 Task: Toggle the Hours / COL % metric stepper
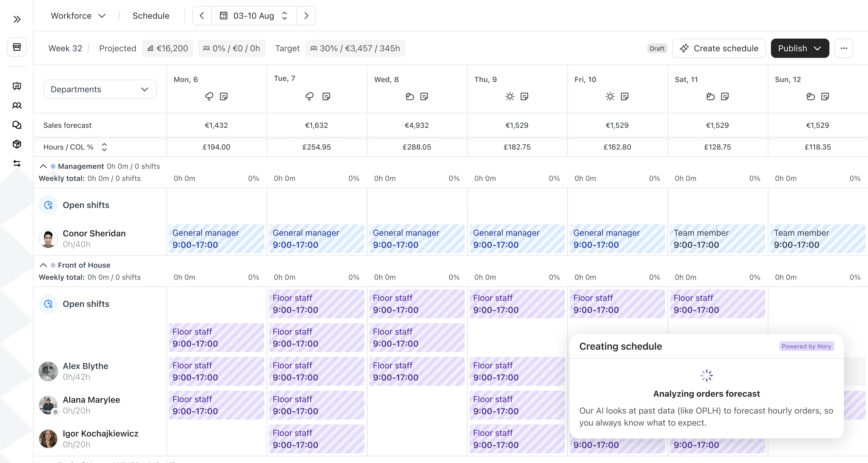(x=104, y=147)
